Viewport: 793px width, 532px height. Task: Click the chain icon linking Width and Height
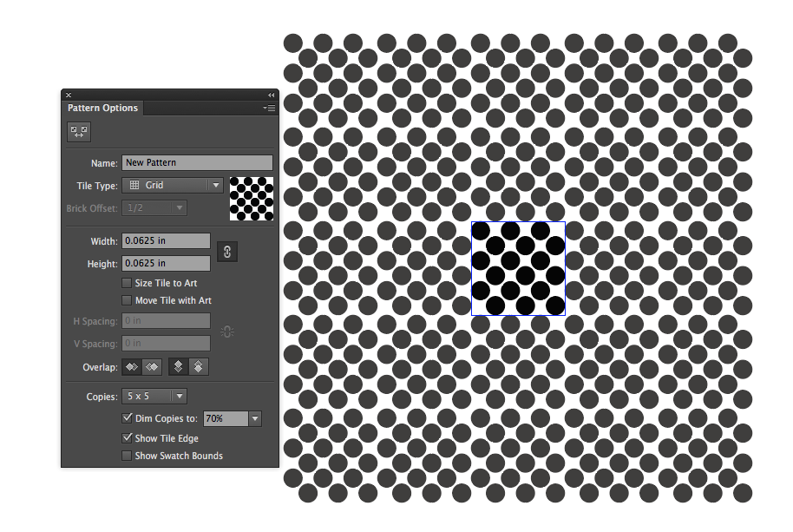point(226,252)
